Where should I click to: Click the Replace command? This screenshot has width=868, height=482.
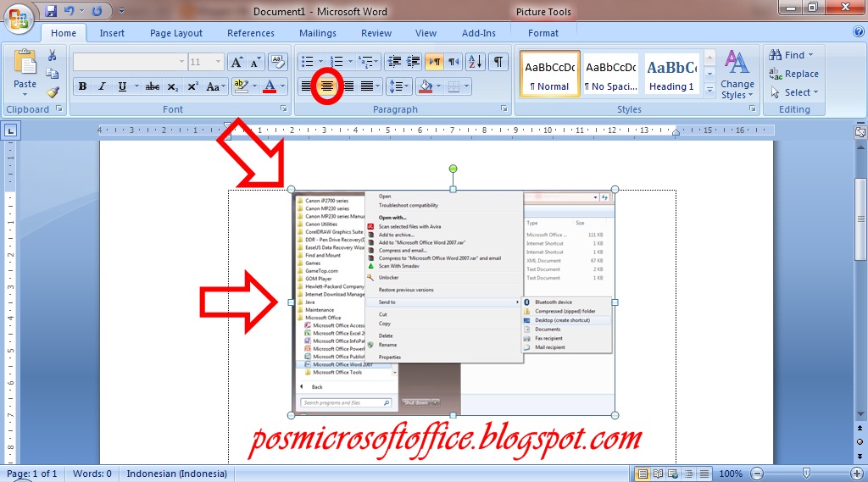pyautogui.click(x=793, y=74)
